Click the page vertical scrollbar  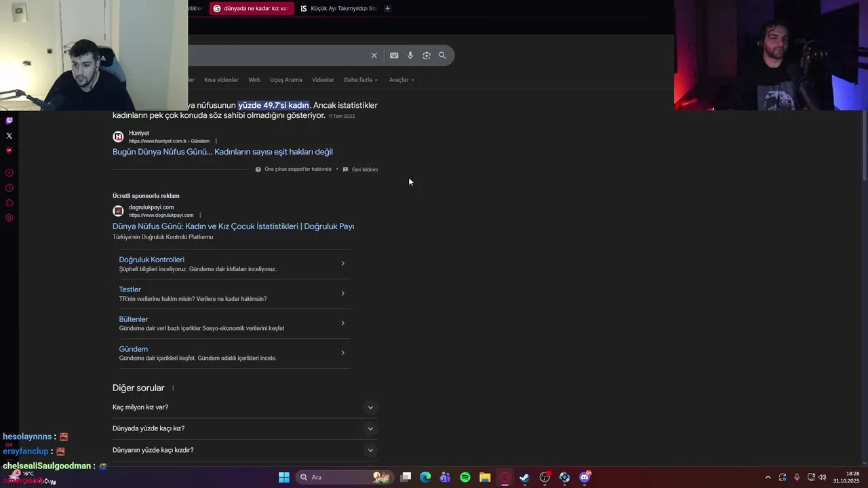pos(864,146)
